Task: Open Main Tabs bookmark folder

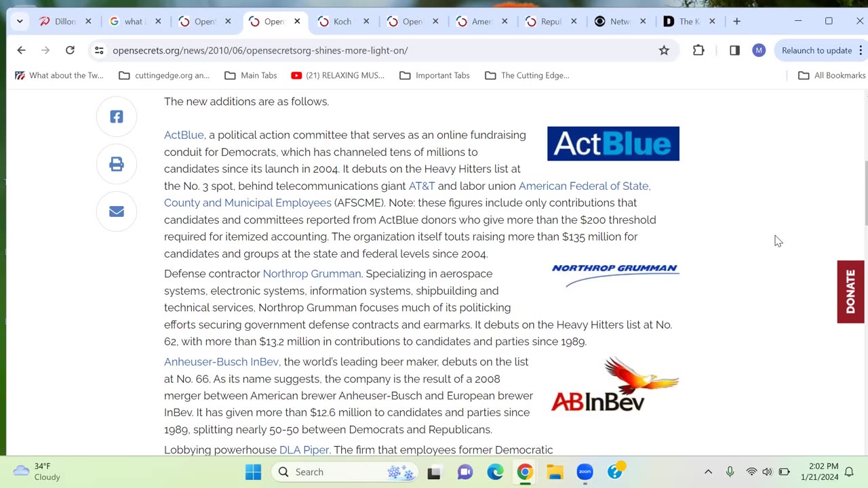Action: pos(251,75)
